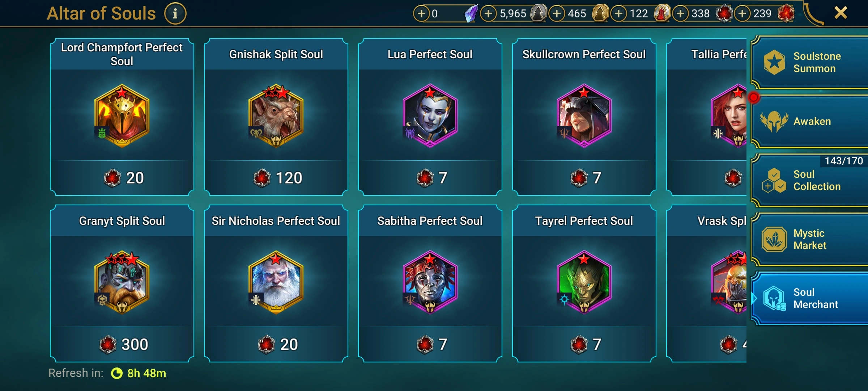This screenshot has width=868, height=391.
Task: Close the Altar of Souls screen
Action: coord(841,13)
